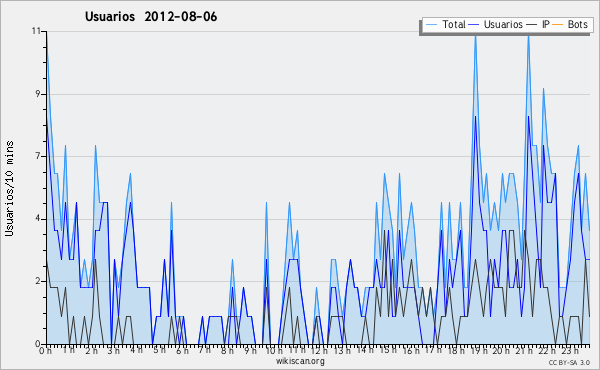Screen dimensions: 600x370
Task: Click the y-axis value 2
Action: (x=38, y=281)
